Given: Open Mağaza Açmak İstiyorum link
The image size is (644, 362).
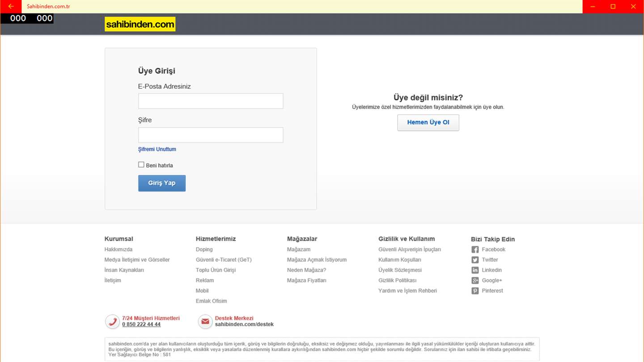Looking at the screenshot, I should point(317,260).
